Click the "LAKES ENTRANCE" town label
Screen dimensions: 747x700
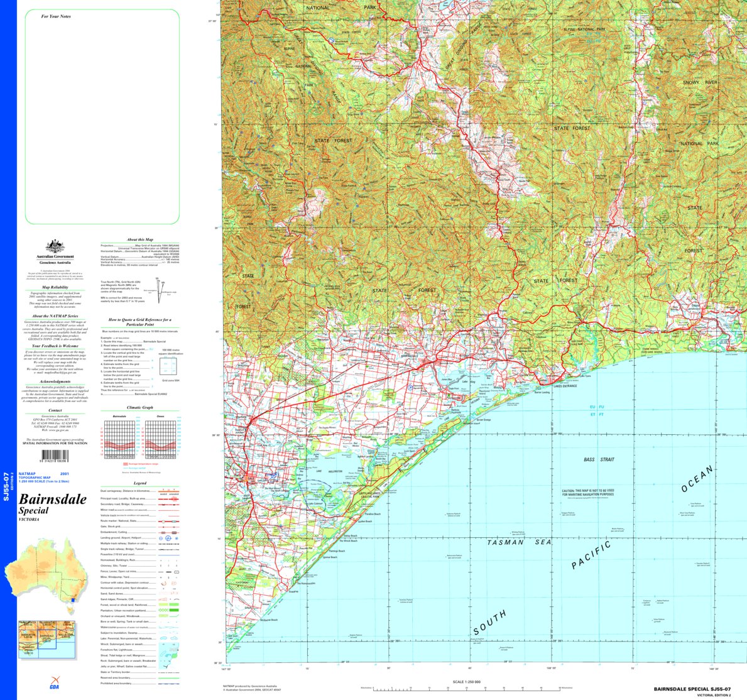point(565,386)
